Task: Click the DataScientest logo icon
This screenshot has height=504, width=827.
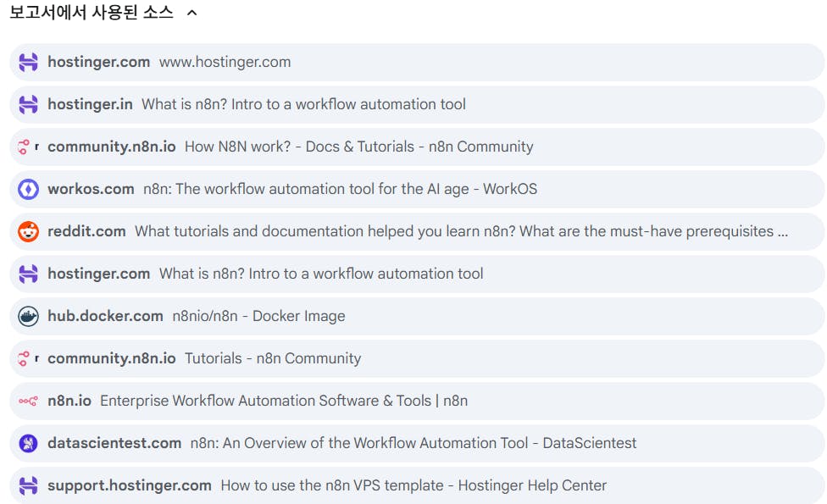Action: [x=28, y=443]
